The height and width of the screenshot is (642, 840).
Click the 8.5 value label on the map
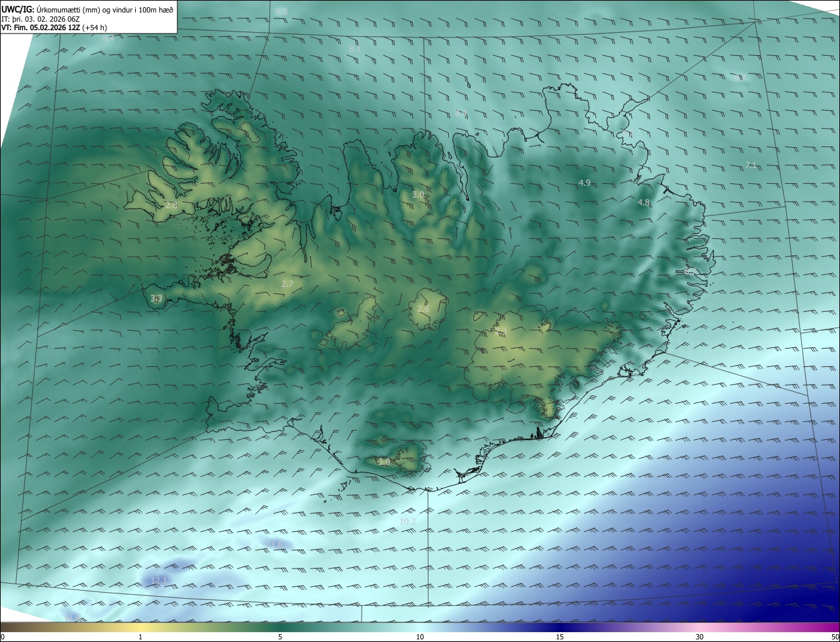click(282, 12)
